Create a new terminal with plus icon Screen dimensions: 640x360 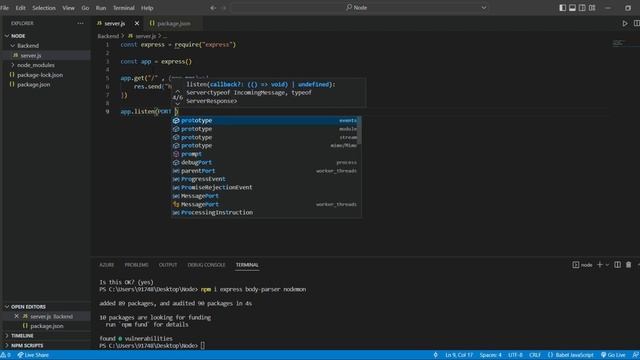tap(600, 265)
